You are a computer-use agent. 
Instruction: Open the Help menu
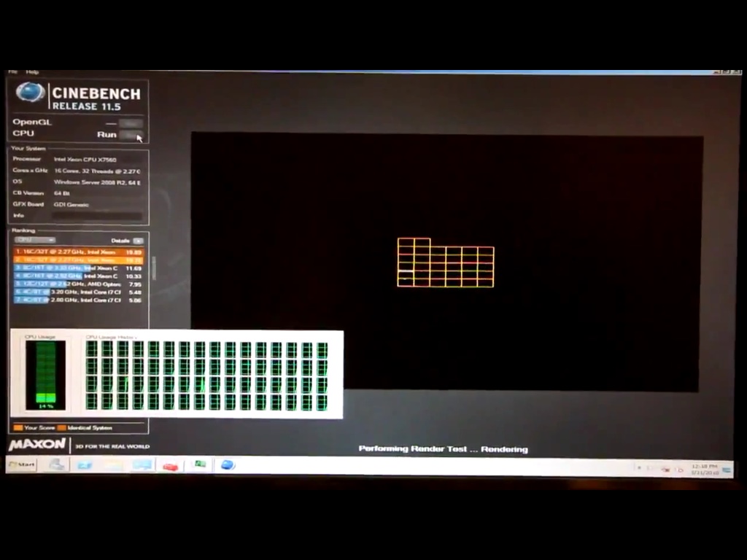[x=32, y=72]
